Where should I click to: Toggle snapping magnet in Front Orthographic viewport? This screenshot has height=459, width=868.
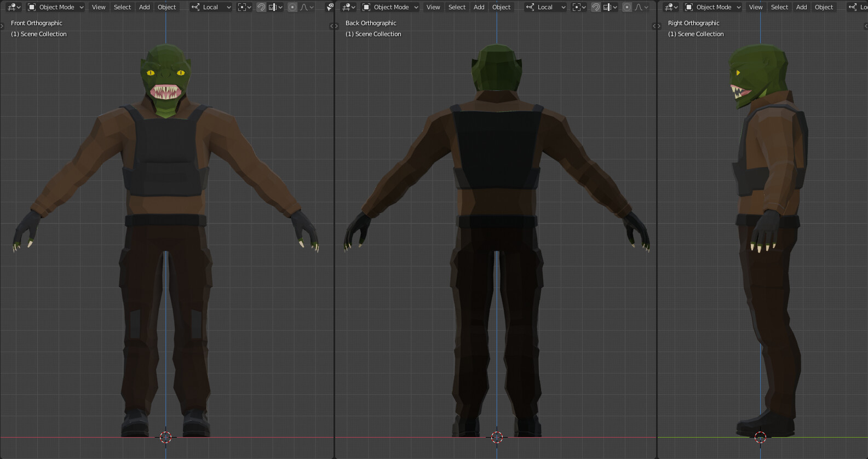click(x=261, y=7)
